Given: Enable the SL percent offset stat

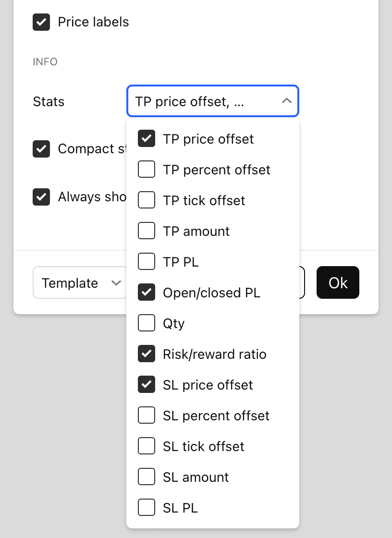Looking at the screenshot, I should point(147,415).
